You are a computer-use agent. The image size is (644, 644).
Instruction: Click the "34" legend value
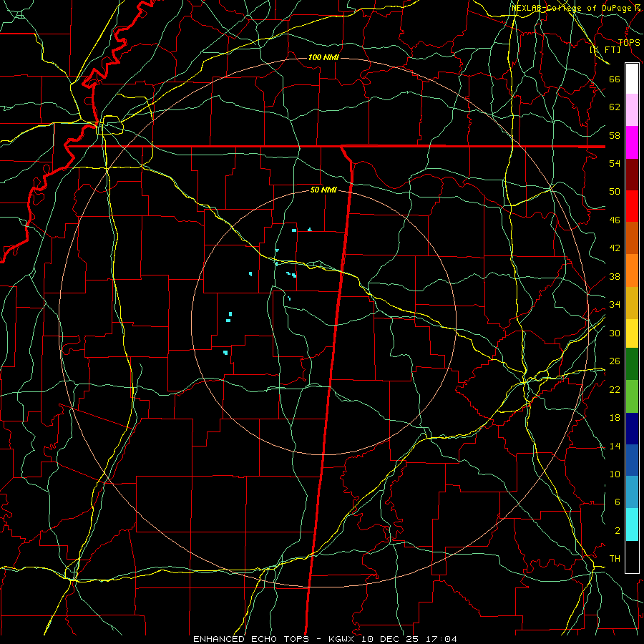tap(615, 305)
